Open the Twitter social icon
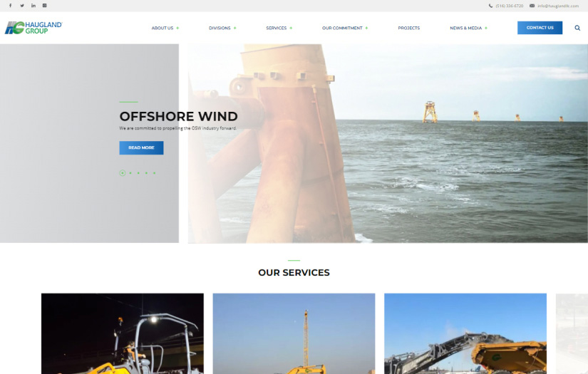Viewport: 588px width, 374px height. [x=22, y=6]
